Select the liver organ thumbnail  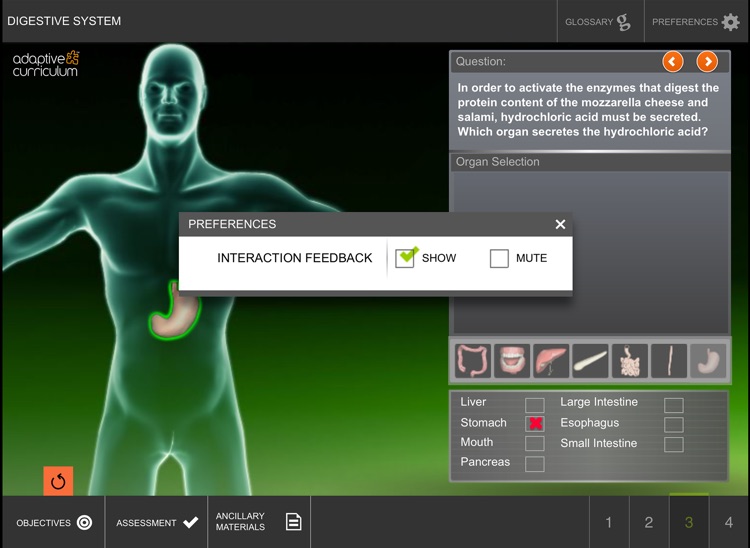551,361
